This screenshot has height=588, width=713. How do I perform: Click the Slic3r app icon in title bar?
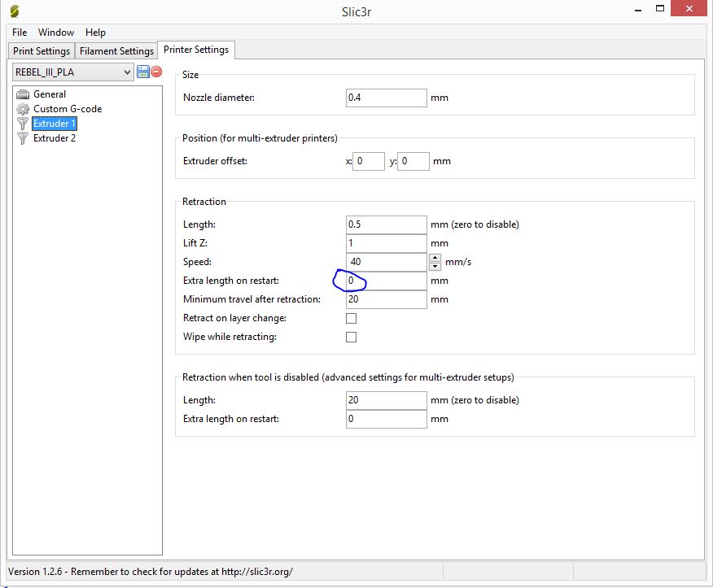tap(14, 11)
